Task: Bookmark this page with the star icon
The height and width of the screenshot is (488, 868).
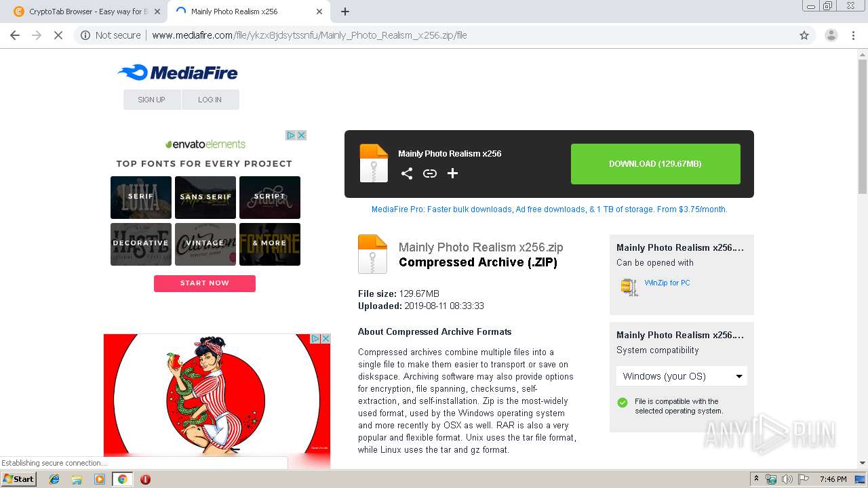Action: coord(804,35)
